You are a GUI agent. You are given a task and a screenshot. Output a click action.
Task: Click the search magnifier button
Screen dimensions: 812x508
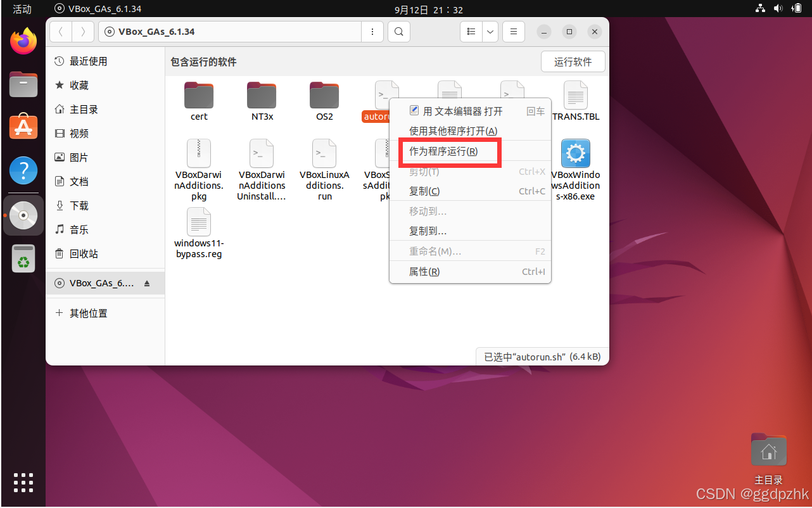tap(398, 32)
